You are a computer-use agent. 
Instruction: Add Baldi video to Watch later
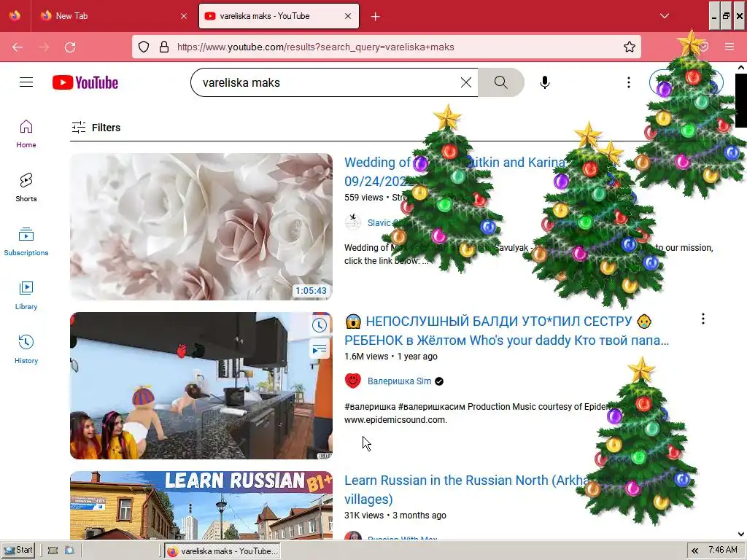pos(320,324)
